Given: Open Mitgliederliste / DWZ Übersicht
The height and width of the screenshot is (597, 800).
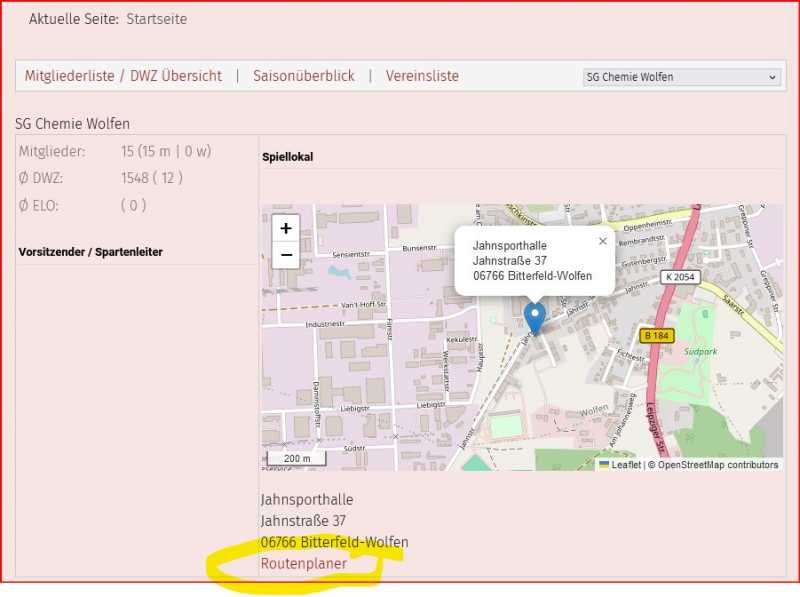Looking at the screenshot, I should click(123, 76).
